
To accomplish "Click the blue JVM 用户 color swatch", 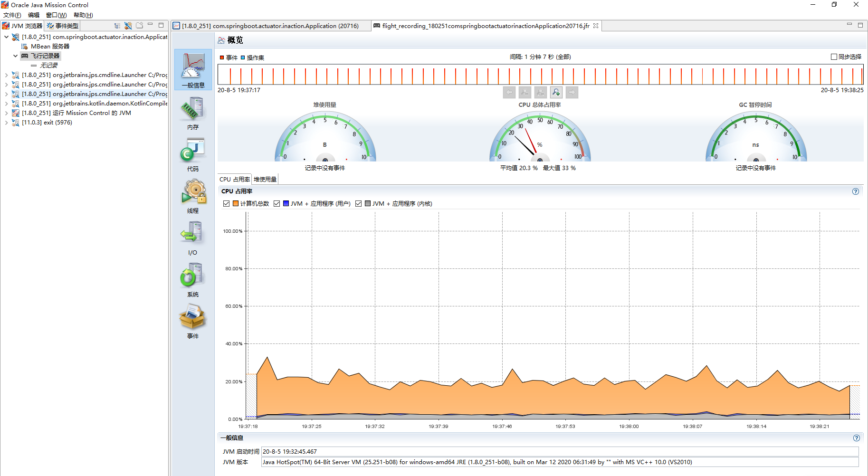I will point(286,203).
